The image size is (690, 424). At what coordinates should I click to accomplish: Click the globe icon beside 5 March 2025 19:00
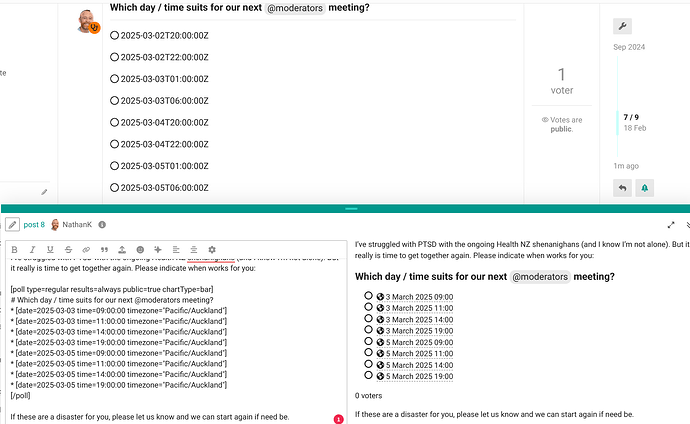[380, 376]
